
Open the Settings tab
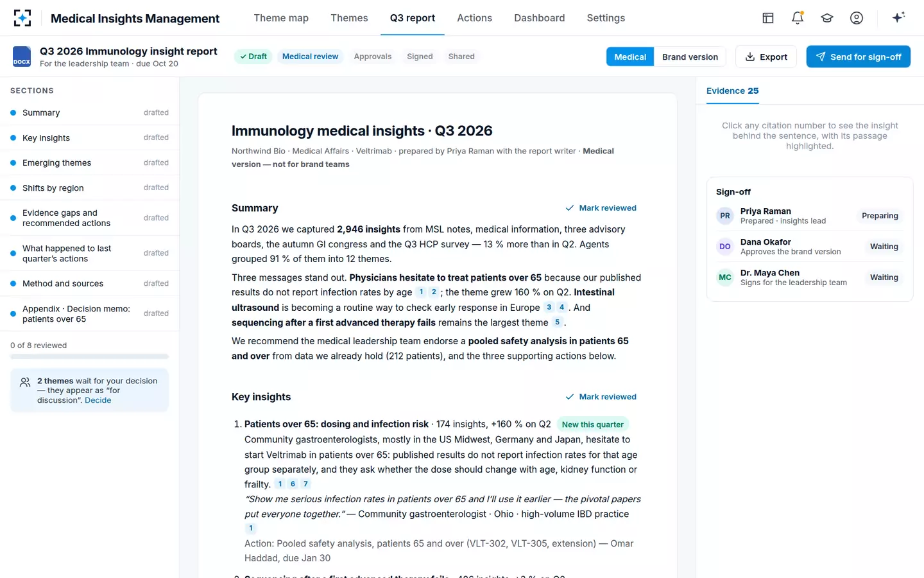[x=606, y=18]
